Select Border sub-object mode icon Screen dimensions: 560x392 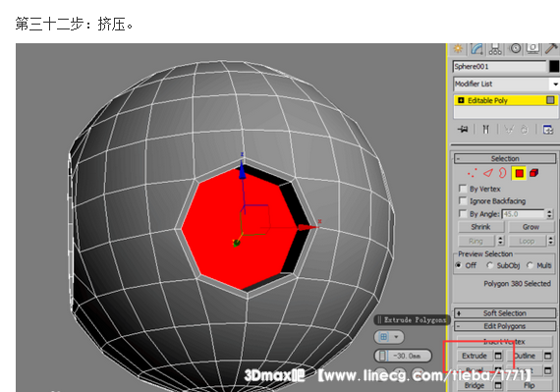pos(502,173)
